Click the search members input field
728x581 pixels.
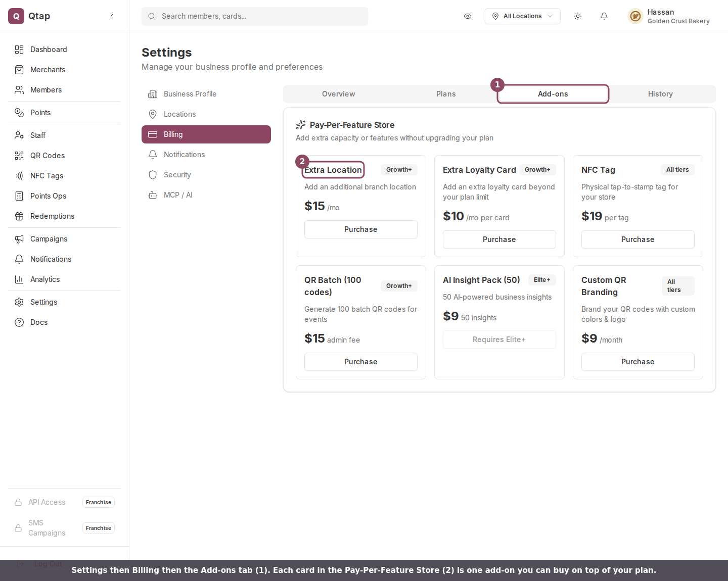[255, 16]
